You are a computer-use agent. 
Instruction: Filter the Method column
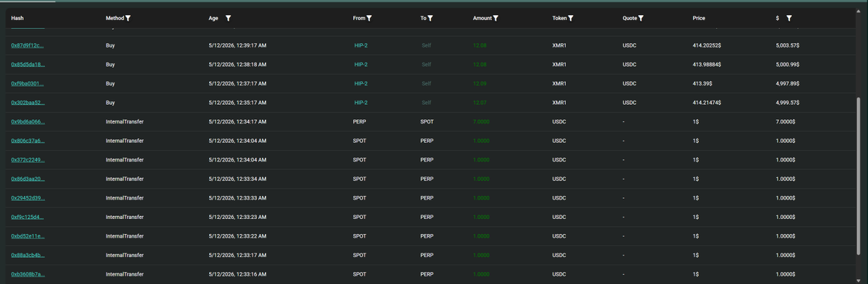tap(128, 18)
